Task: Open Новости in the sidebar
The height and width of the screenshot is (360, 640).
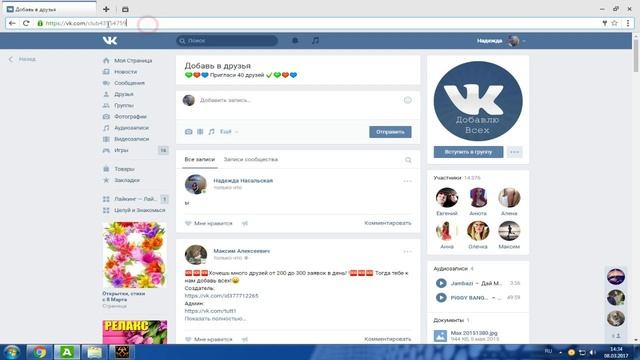Action: point(126,72)
